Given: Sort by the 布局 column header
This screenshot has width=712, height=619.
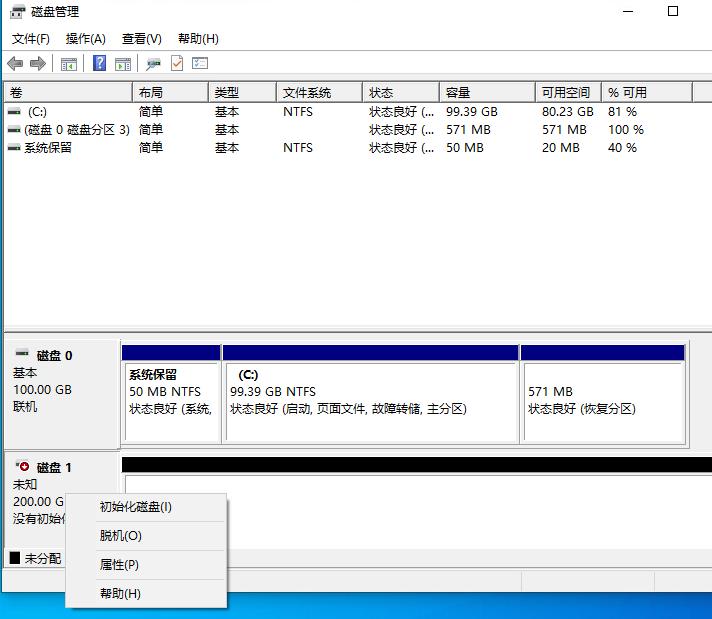Looking at the screenshot, I should click(x=171, y=93).
